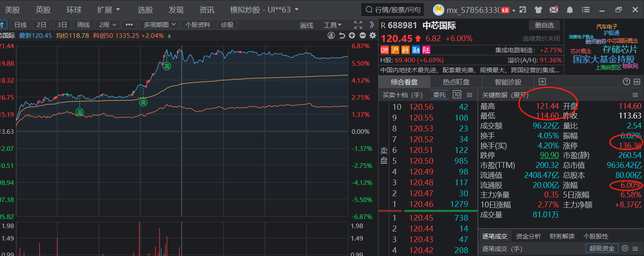Open the main list menu icon
This screenshot has height=256, width=644.
586,10
